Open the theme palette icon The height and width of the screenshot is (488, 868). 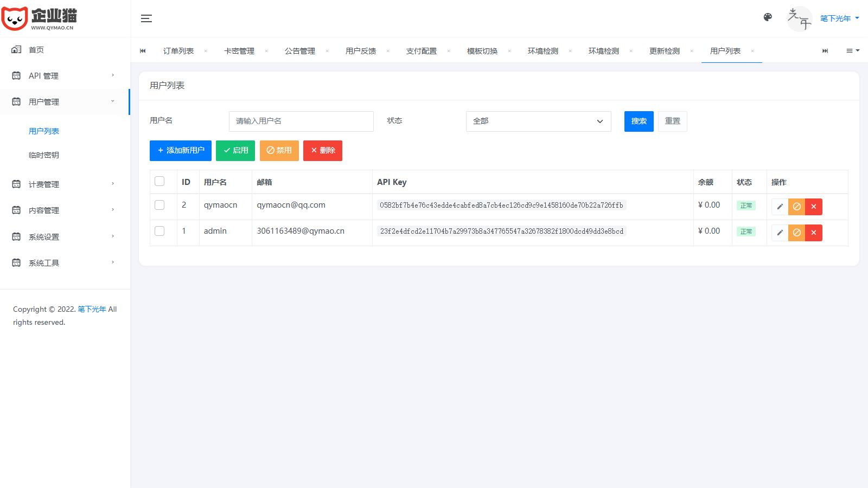point(768,17)
